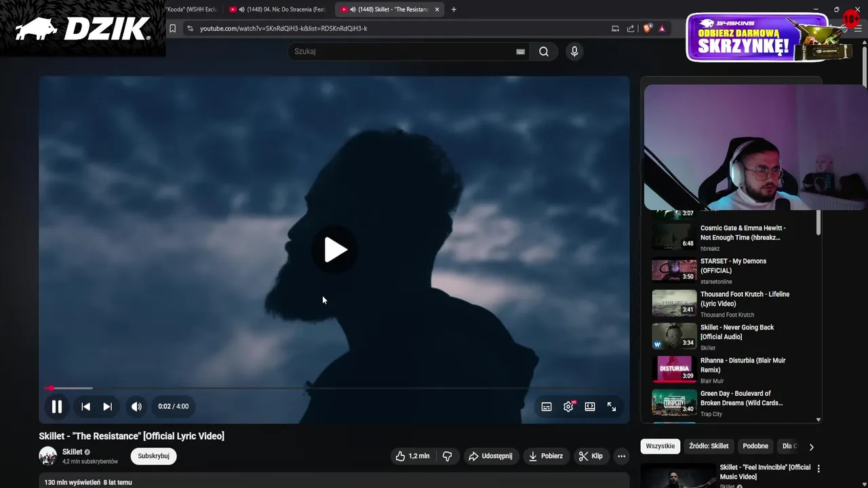Open the Skillet channel avatar
868x488 pixels.
pos(48,456)
